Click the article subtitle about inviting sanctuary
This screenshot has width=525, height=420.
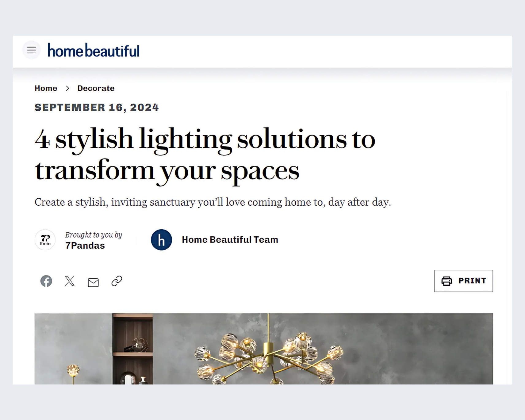tap(213, 202)
